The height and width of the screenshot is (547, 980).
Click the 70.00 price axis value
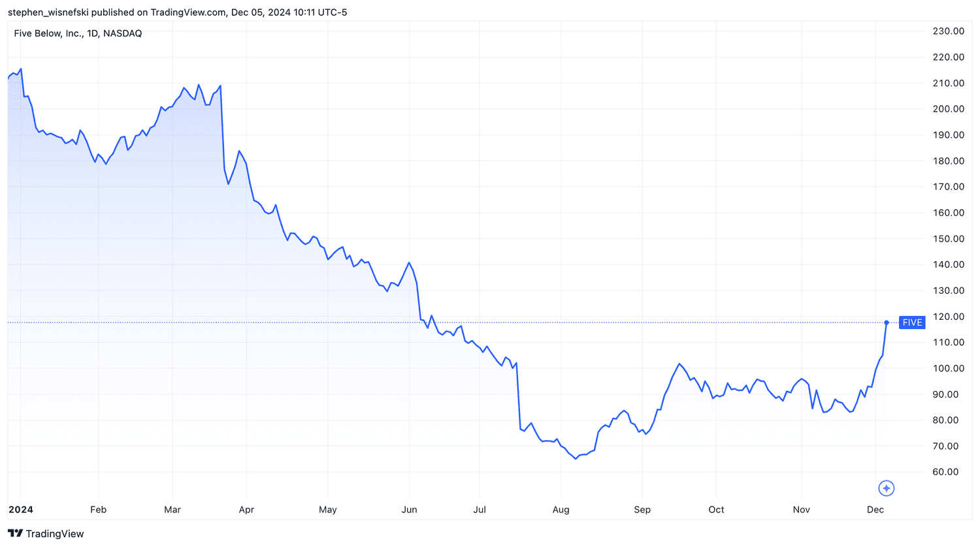[945, 446]
